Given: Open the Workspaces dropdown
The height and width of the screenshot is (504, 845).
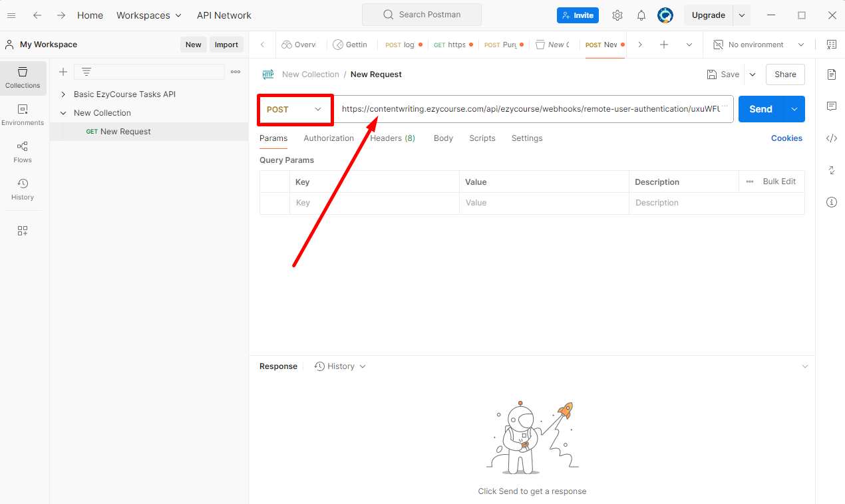Looking at the screenshot, I should pyautogui.click(x=149, y=15).
